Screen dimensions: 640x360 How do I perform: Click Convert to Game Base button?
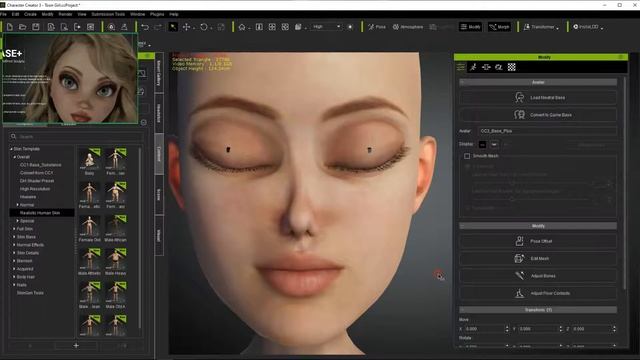pos(538,115)
